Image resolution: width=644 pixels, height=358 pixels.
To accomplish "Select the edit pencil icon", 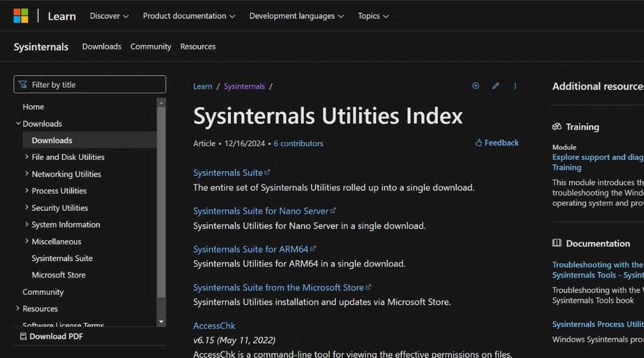I will [x=496, y=86].
